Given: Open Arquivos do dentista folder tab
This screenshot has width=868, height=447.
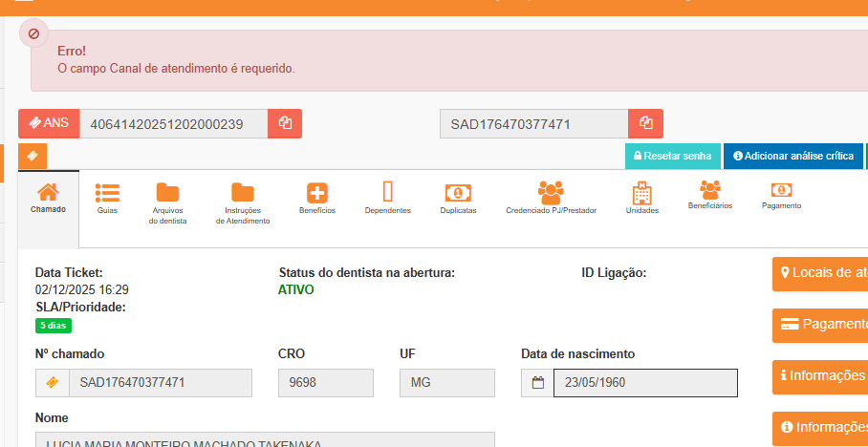Looking at the screenshot, I should (x=167, y=202).
